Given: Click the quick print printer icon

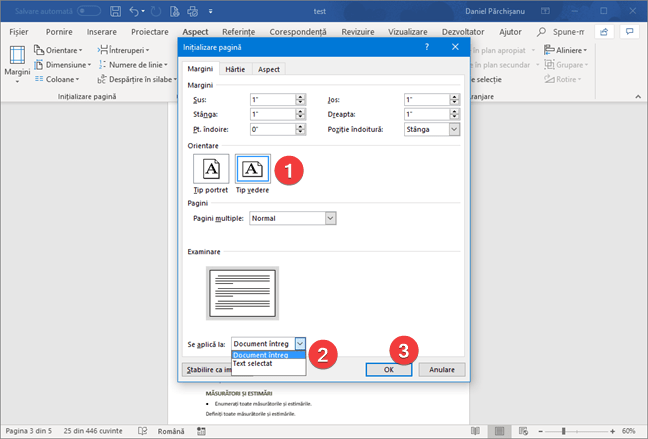Looking at the screenshot, I should [193, 11].
